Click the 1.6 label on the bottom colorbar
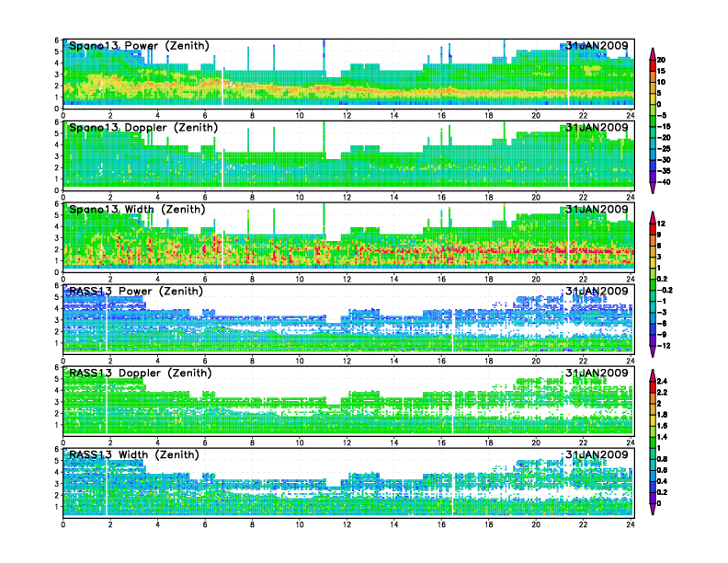The image size is (728, 563). coord(662,426)
